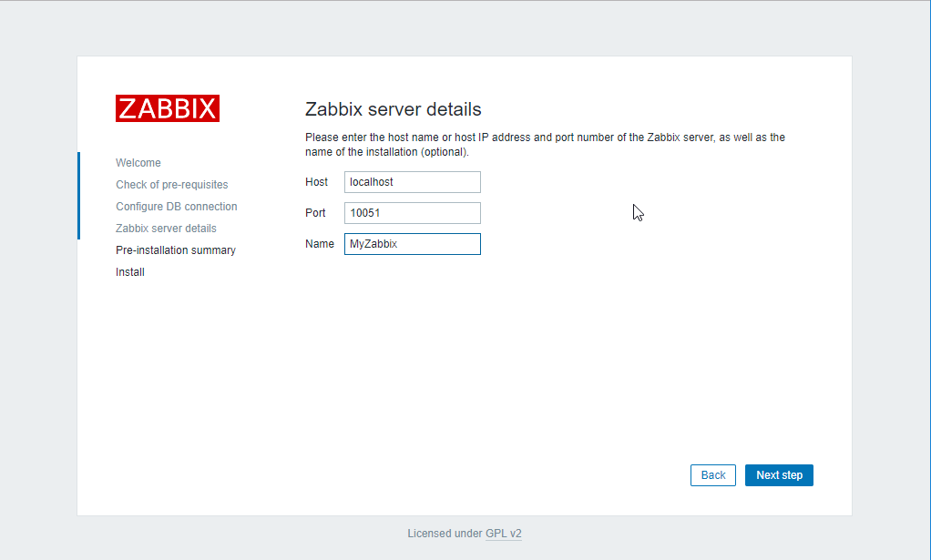This screenshot has width=931, height=560.
Task: Select Pre-installation summary step
Action: click(x=176, y=250)
